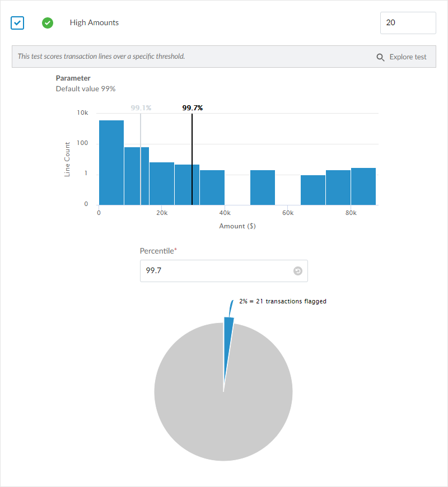
Task: Click into the Percentile input field
Action: [x=216, y=271]
